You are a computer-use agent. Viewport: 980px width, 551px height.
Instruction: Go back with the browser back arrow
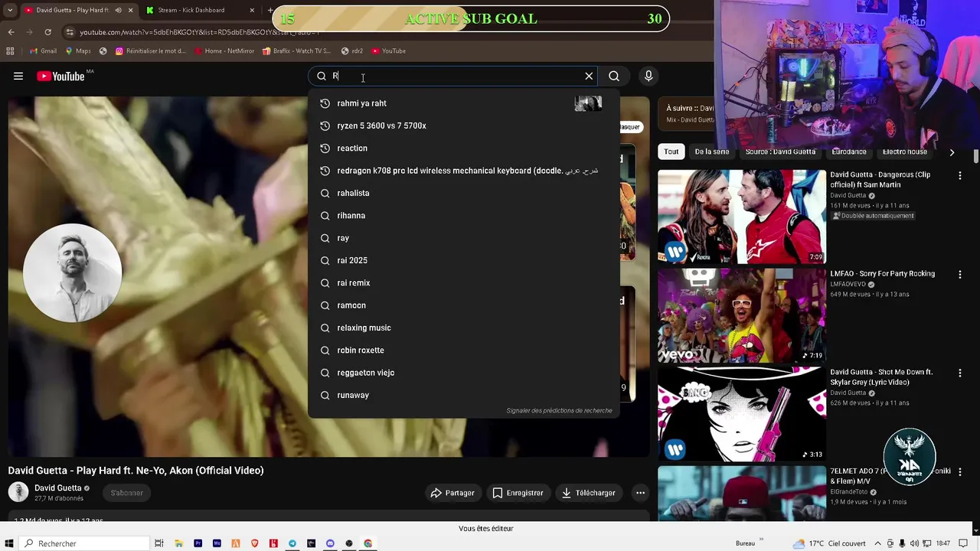point(11,32)
